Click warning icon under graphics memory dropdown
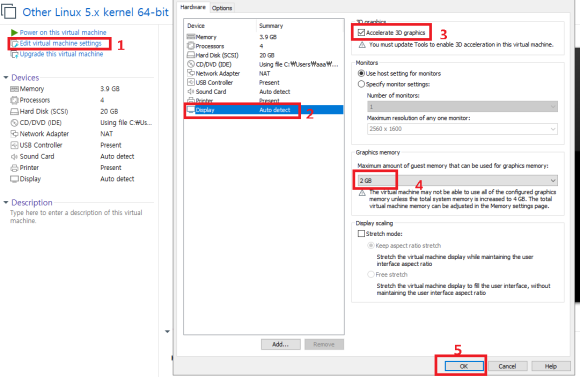This screenshot has height=377, width=580. click(362, 193)
